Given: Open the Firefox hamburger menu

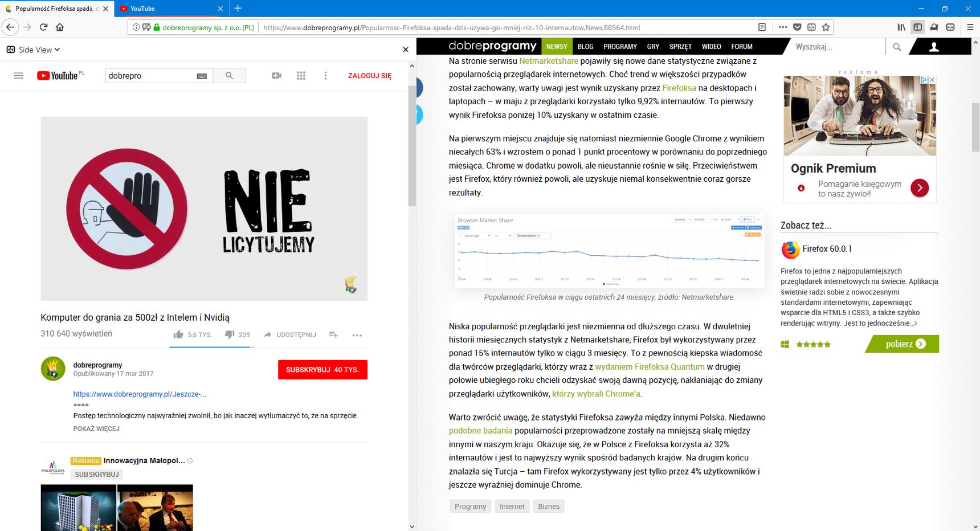Looking at the screenshot, I should [970, 27].
